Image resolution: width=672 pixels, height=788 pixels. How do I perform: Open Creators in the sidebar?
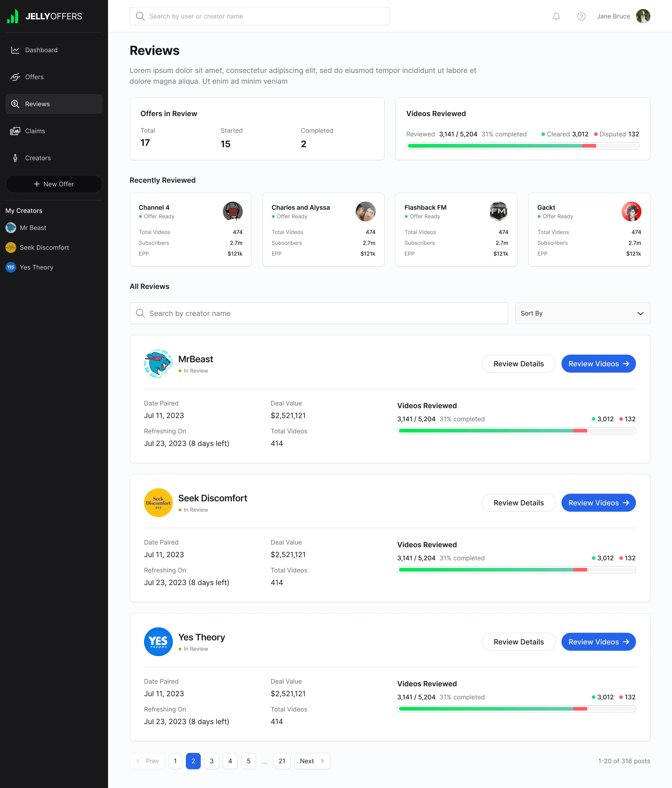click(54, 158)
